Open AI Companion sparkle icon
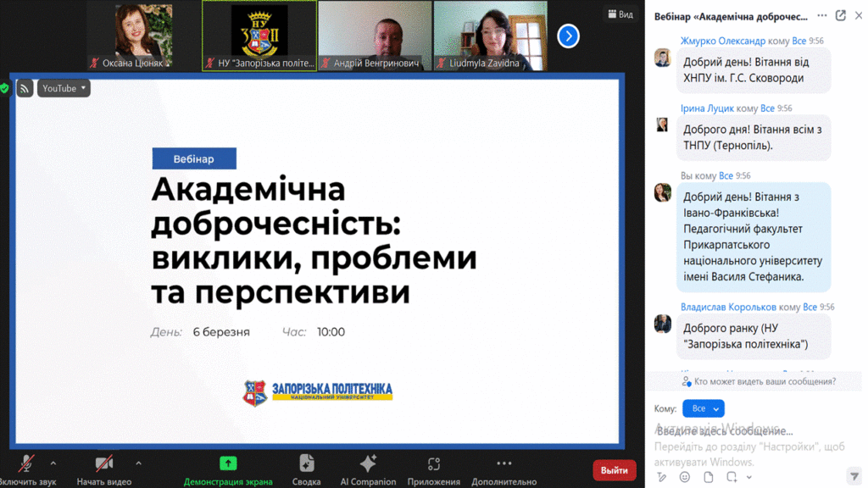 [x=368, y=463]
